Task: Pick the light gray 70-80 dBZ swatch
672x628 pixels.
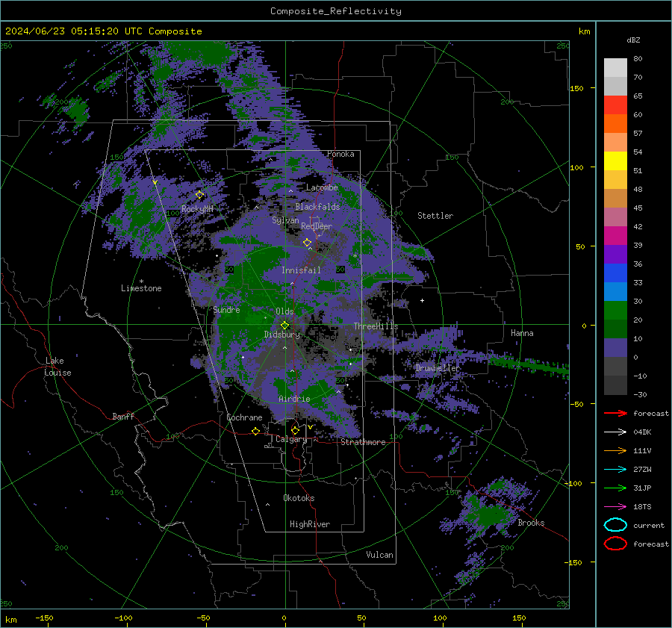Action: coord(615,68)
